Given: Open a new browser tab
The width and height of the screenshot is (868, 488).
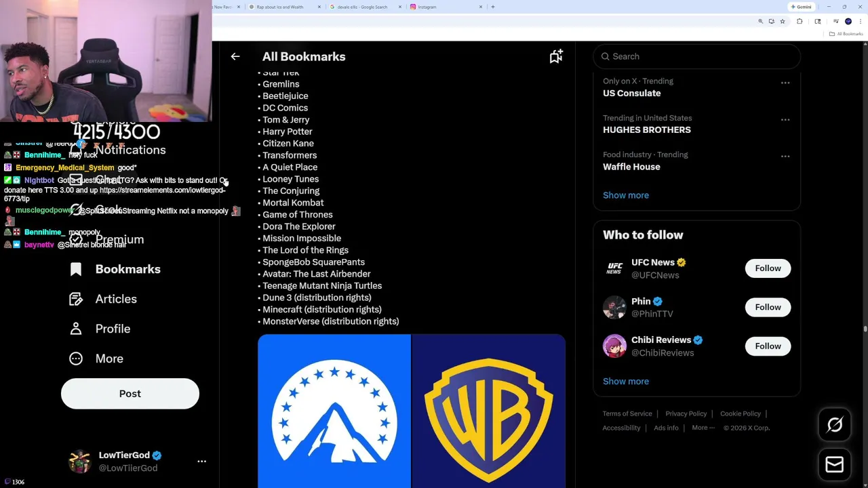Looking at the screenshot, I should [x=493, y=7].
